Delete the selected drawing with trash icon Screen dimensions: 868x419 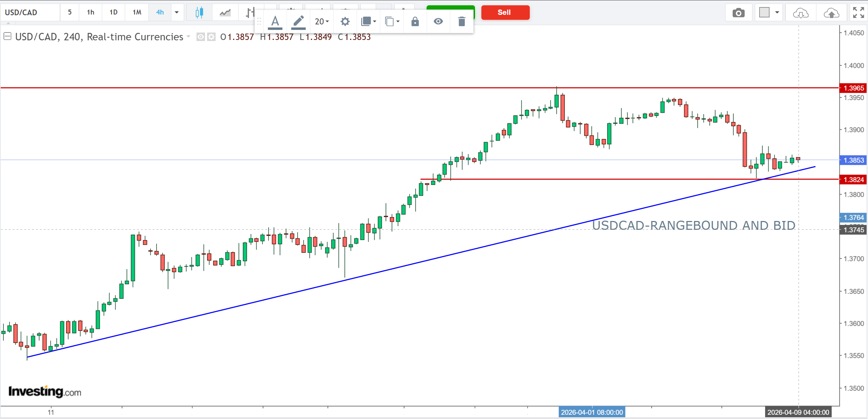461,22
